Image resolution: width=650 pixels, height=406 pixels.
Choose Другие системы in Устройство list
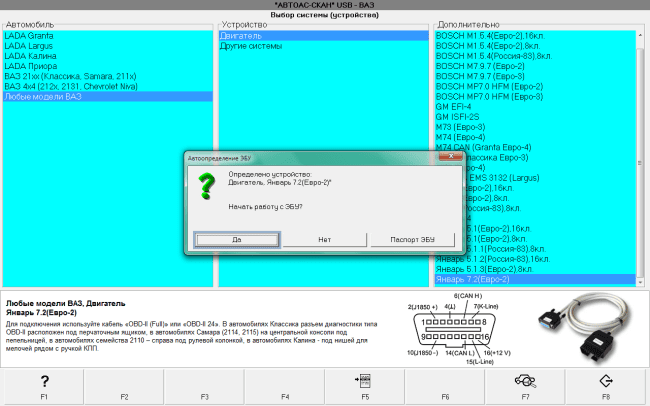click(250, 45)
